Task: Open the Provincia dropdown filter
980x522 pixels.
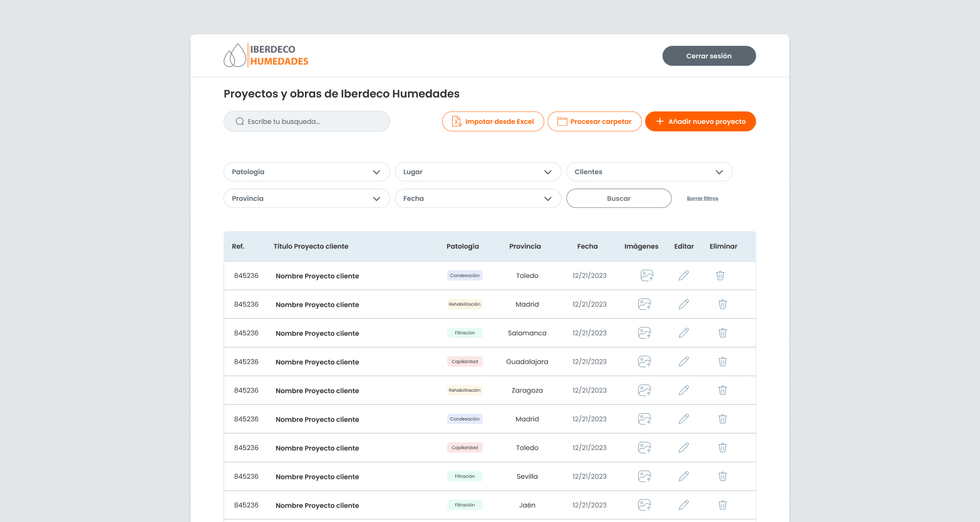Action: pos(306,198)
